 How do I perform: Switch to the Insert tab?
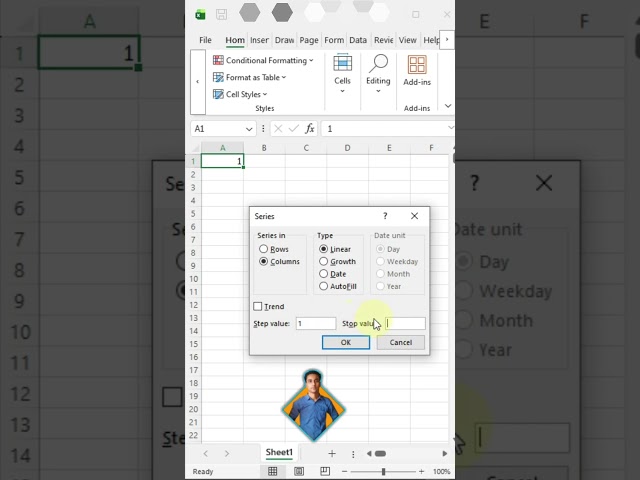[x=259, y=40]
